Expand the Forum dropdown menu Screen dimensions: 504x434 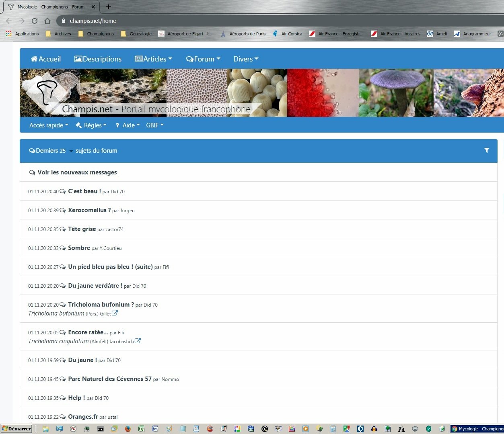203,59
